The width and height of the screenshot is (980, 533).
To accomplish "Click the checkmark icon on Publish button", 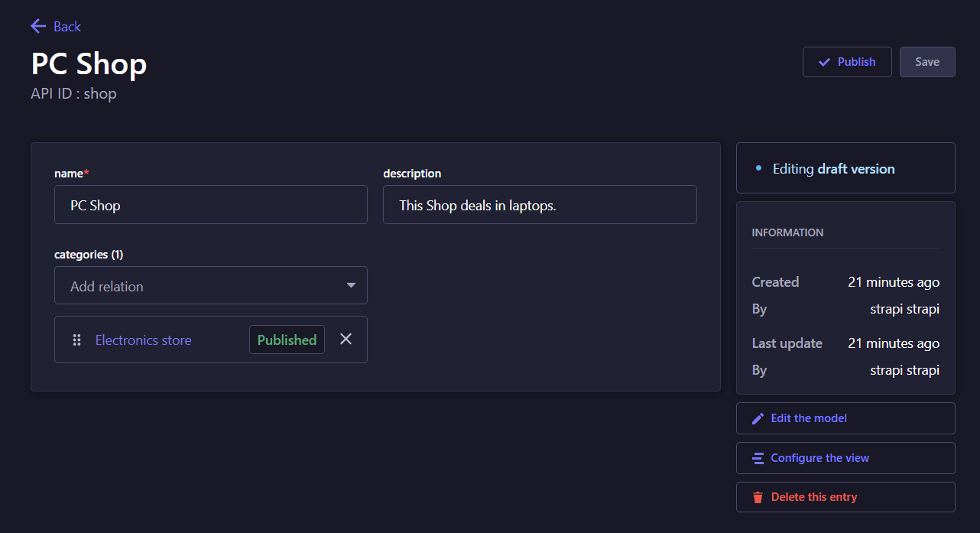I will 824,62.
